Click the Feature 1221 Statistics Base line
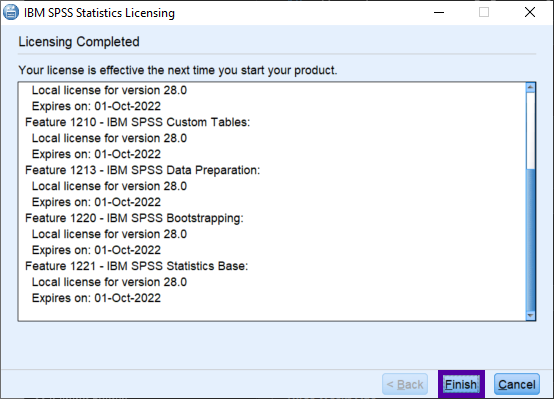This screenshot has width=554, height=399. 136,266
